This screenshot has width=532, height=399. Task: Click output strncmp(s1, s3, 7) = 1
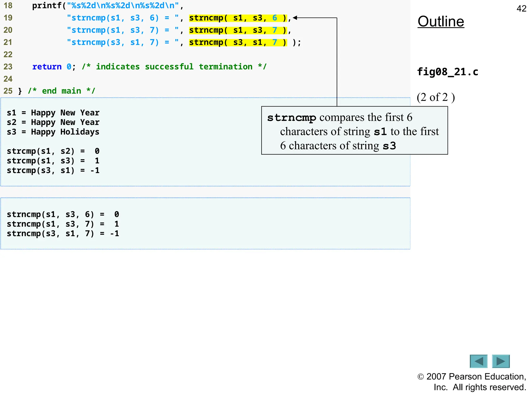(x=63, y=224)
